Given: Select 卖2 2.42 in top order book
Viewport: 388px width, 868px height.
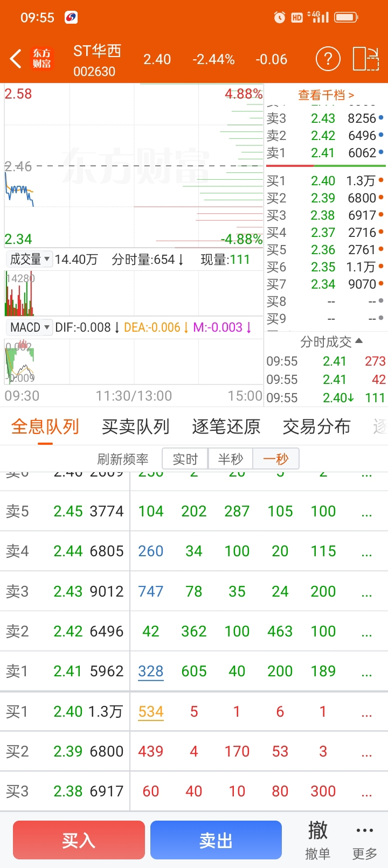Looking at the screenshot, I should [325, 136].
